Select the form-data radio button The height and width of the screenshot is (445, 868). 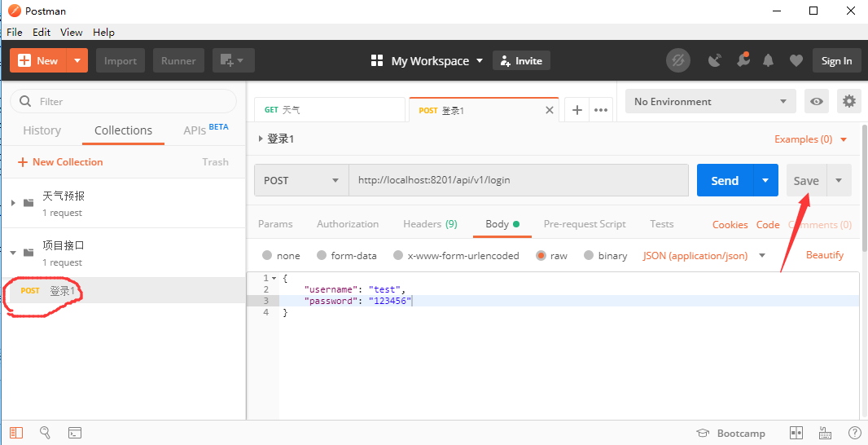tap(322, 255)
